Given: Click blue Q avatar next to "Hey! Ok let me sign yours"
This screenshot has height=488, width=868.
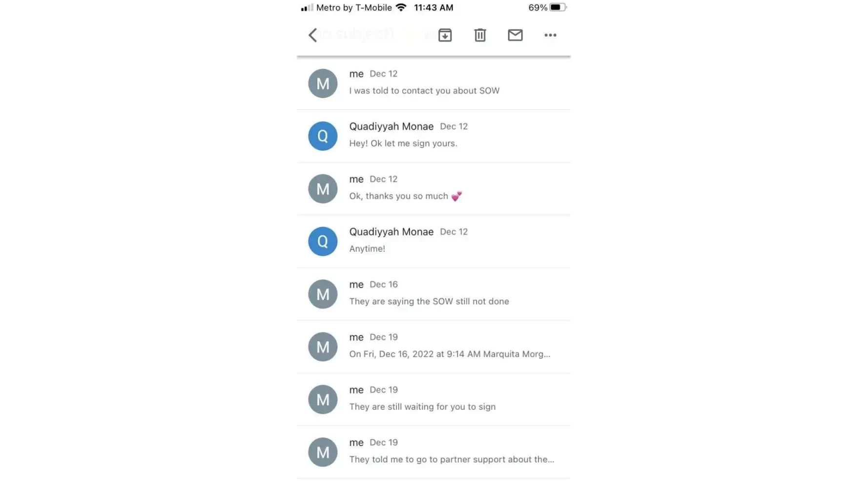Looking at the screenshot, I should pos(323,136).
